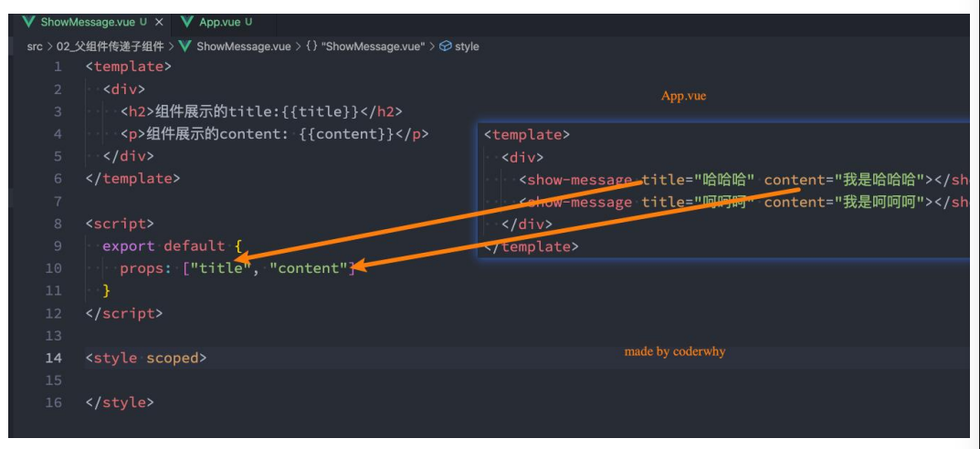Click the Vue icon on App.vue tab
Image resolution: width=980 pixels, height=449 pixels.
pos(186,22)
